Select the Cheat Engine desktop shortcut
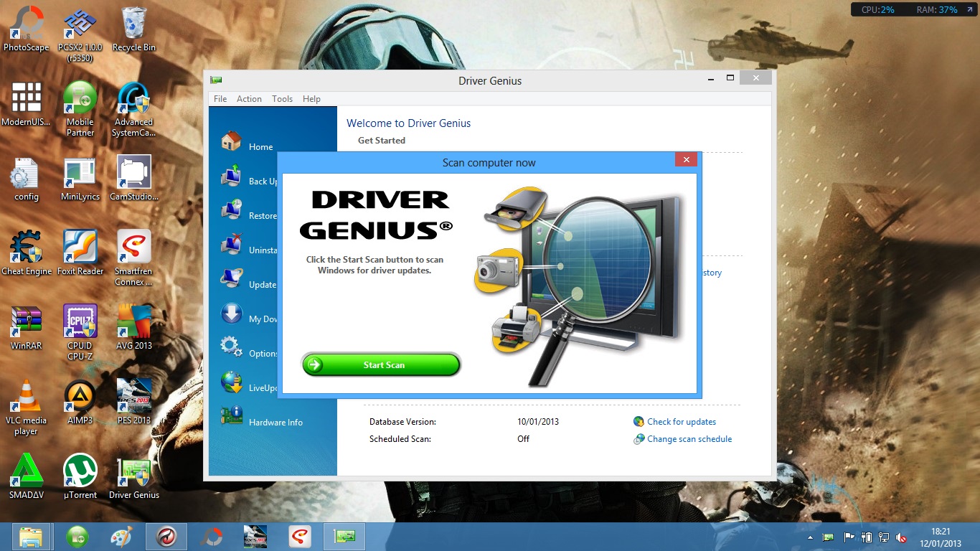 pyautogui.click(x=27, y=253)
